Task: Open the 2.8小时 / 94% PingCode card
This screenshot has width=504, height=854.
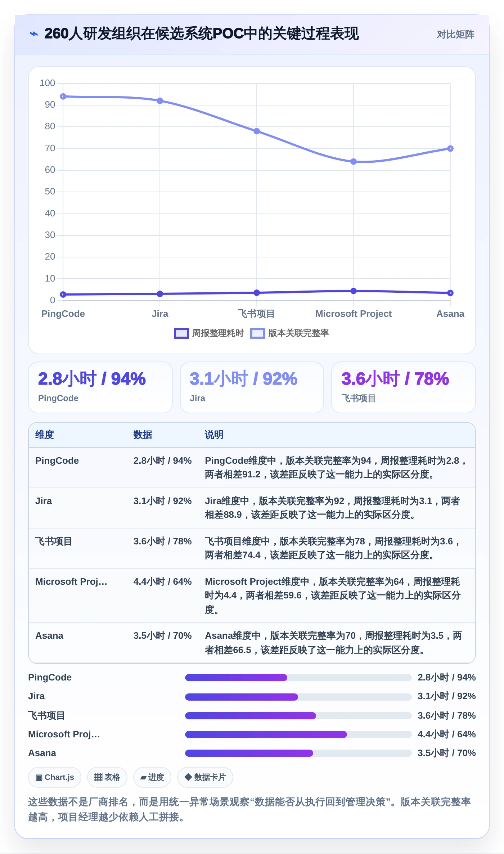Action: tap(100, 387)
